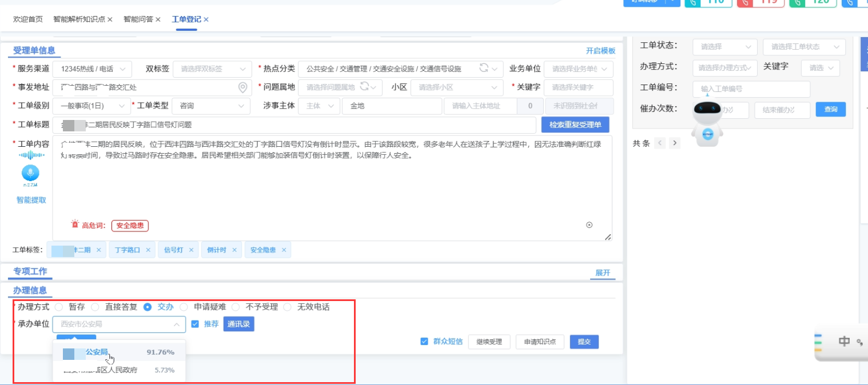Viewport: 868px width, 385px height.
Task: Click the audio waveform icon under 工单内容
Action: pyautogui.click(x=30, y=155)
